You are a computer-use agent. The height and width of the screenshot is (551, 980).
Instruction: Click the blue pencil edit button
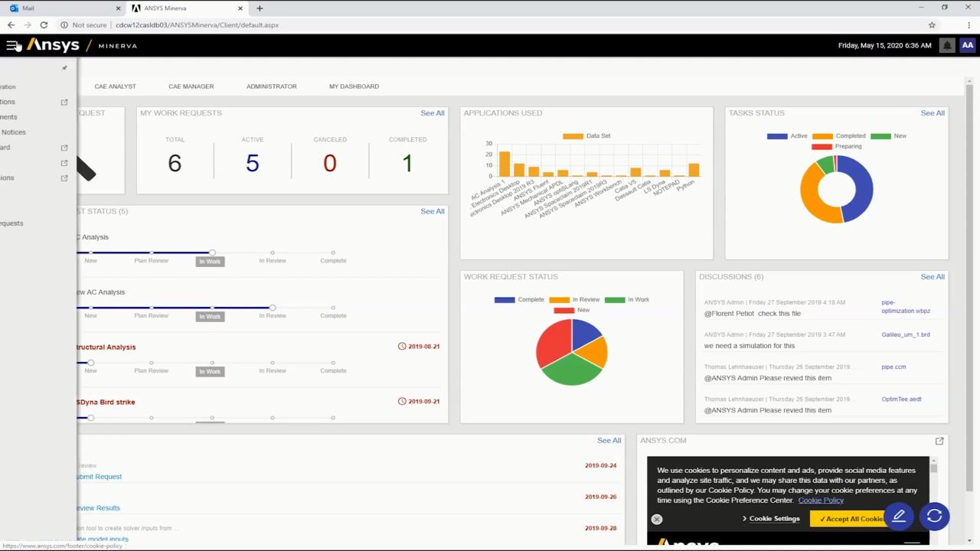[899, 517]
